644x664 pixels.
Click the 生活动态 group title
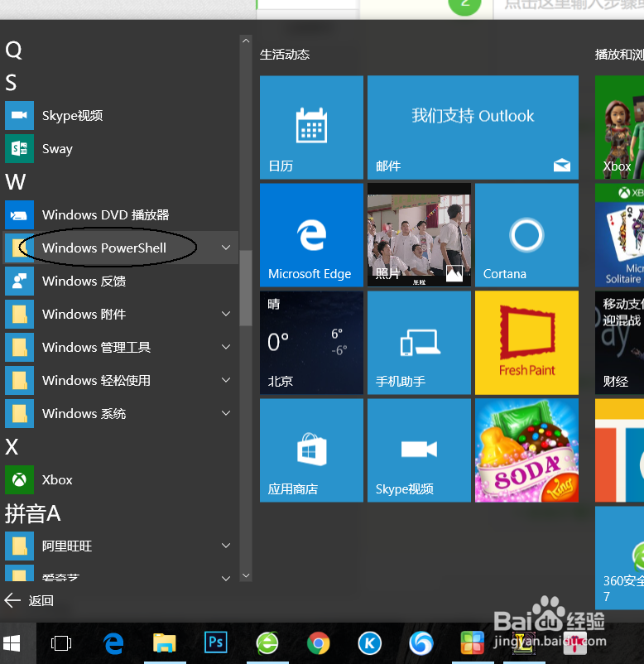click(285, 54)
